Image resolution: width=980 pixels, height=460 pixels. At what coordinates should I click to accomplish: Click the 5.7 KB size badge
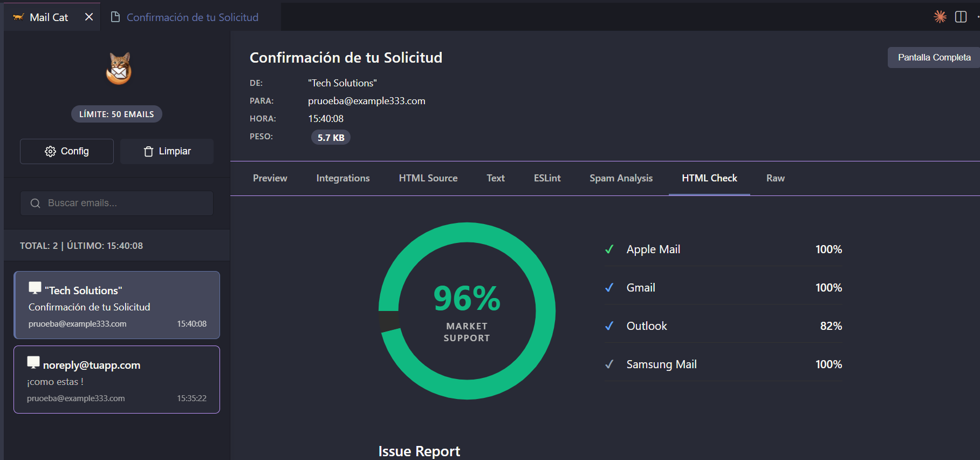pyautogui.click(x=331, y=138)
